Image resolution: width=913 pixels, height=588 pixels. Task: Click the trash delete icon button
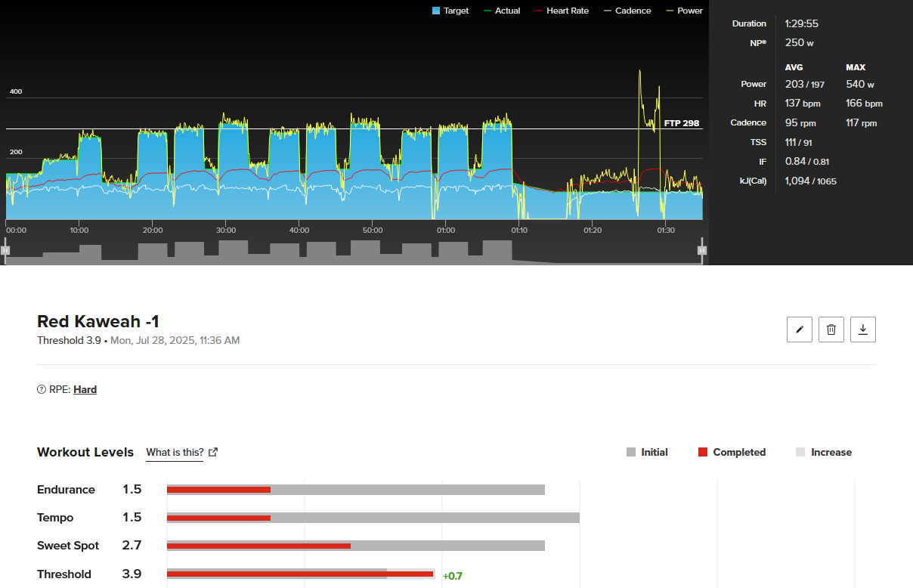[x=831, y=330]
